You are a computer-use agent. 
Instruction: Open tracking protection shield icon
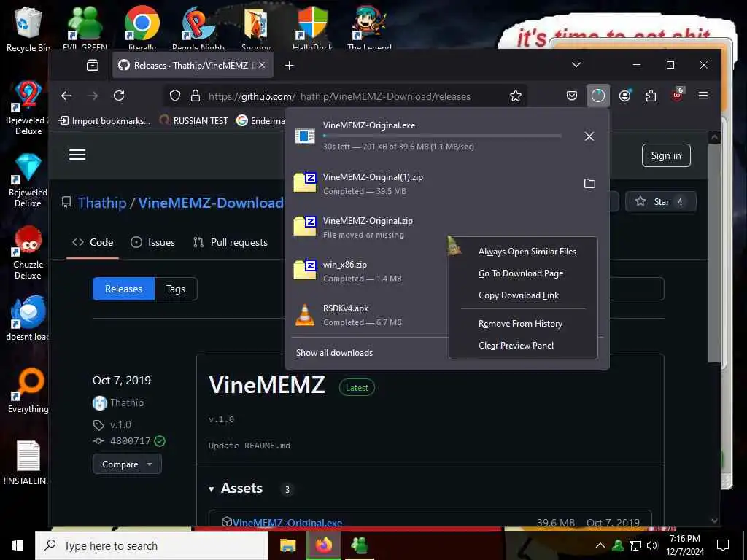(x=175, y=96)
